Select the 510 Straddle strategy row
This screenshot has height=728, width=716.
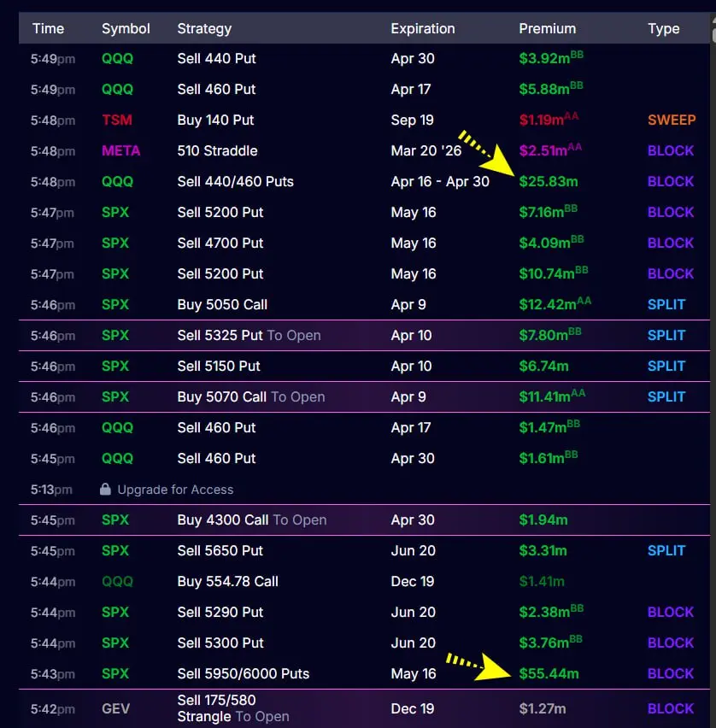coord(217,151)
